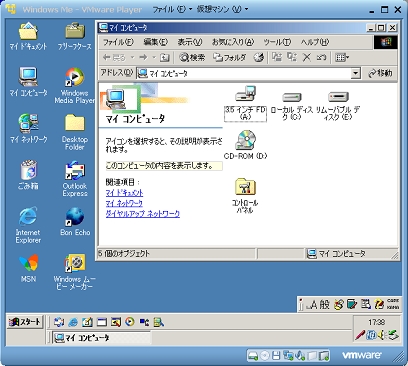Toggle the フォルダ folders pane
Screen dimensions: 408x366
click(x=230, y=58)
